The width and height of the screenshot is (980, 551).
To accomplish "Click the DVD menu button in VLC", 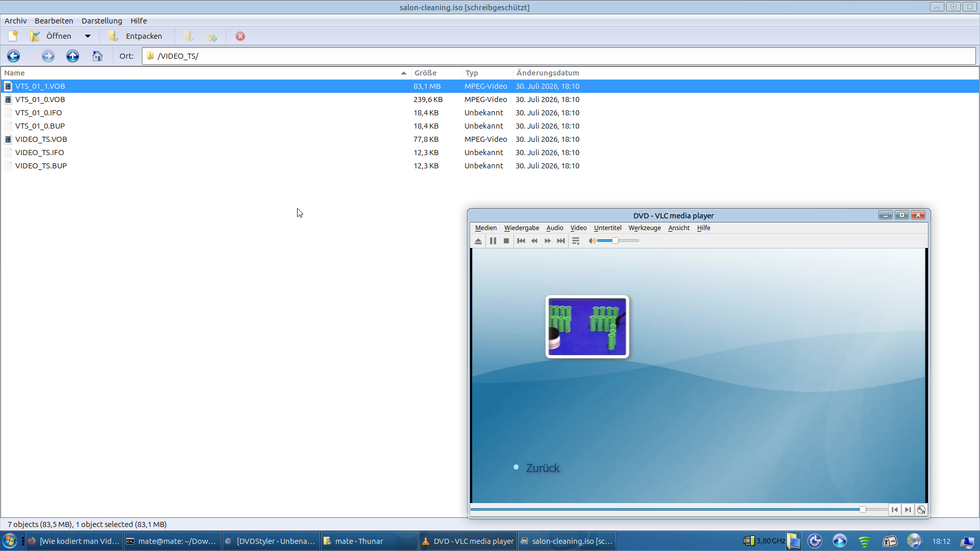I will pyautogui.click(x=921, y=510).
